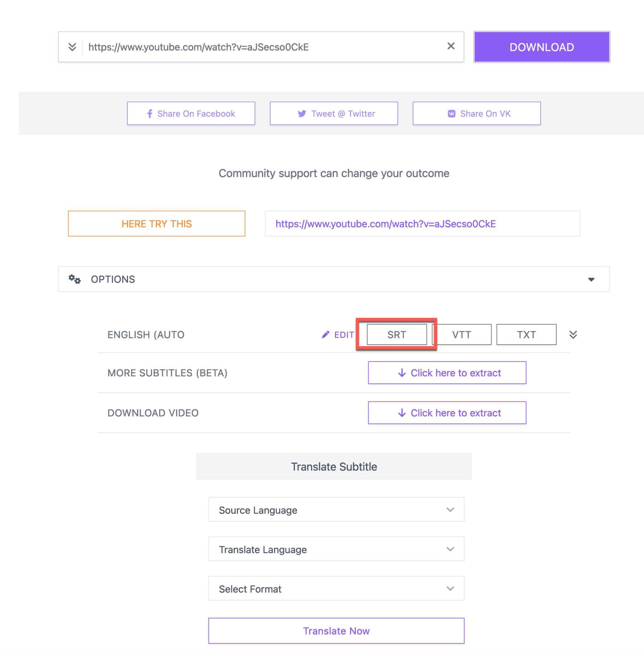Click the YouTube URL link beside HERE TRY THIS
Viewport: 644px width, 656px height.
[x=385, y=223]
